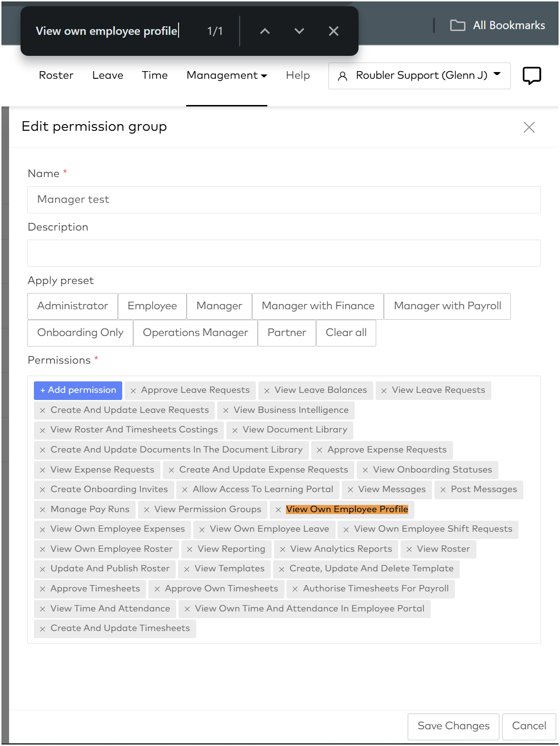
Task: Expand the Management dropdown menu
Action: point(227,75)
